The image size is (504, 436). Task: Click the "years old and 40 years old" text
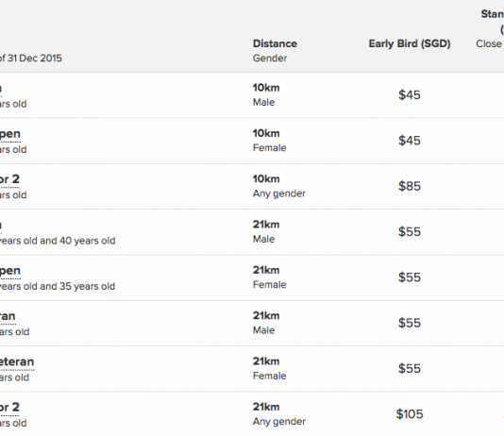(x=58, y=241)
